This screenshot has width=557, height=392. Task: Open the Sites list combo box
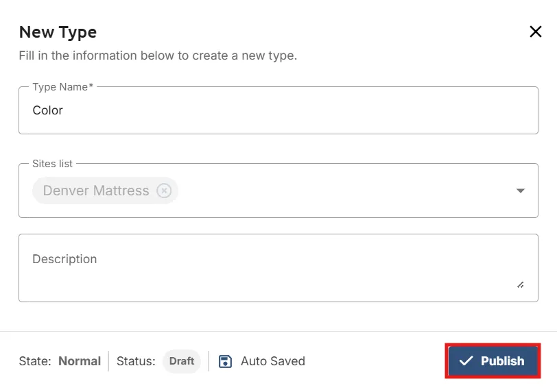(278, 191)
